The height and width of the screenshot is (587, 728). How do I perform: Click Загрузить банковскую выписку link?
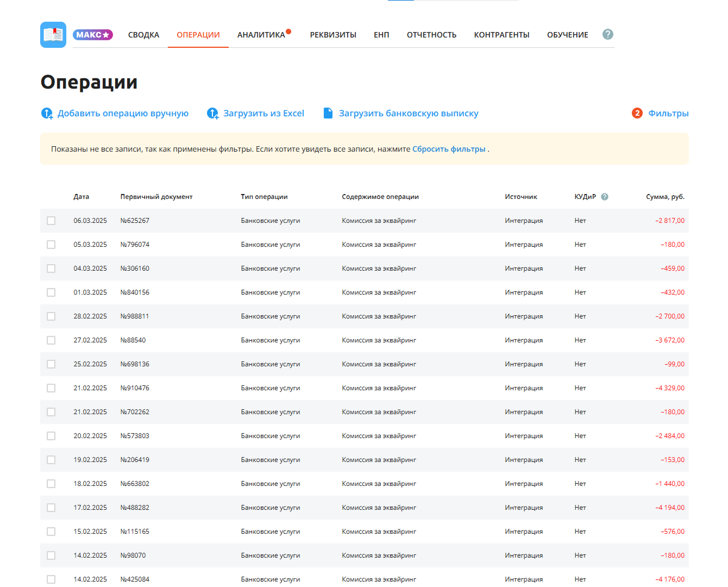pos(409,113)
